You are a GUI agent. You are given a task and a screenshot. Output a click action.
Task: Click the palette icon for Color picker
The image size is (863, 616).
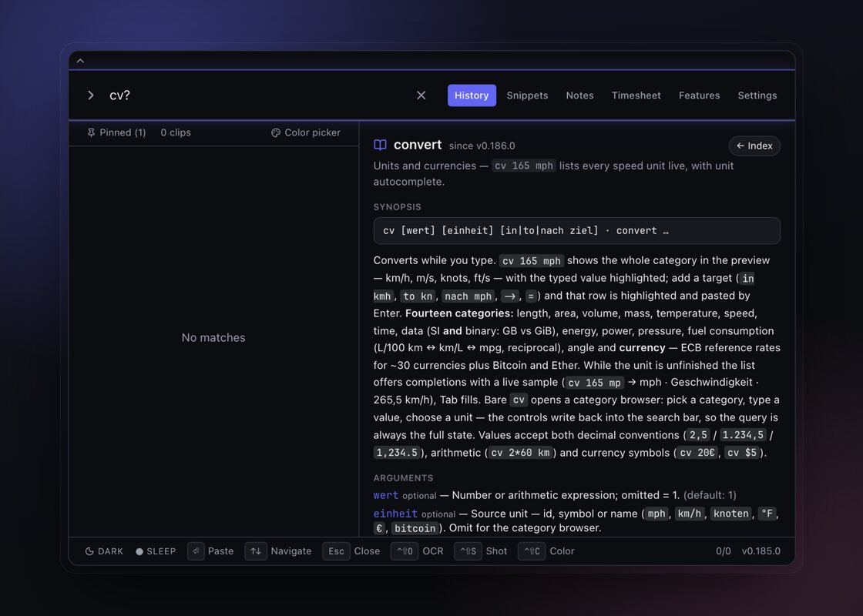pyautogui.click(x=276, y=132)
